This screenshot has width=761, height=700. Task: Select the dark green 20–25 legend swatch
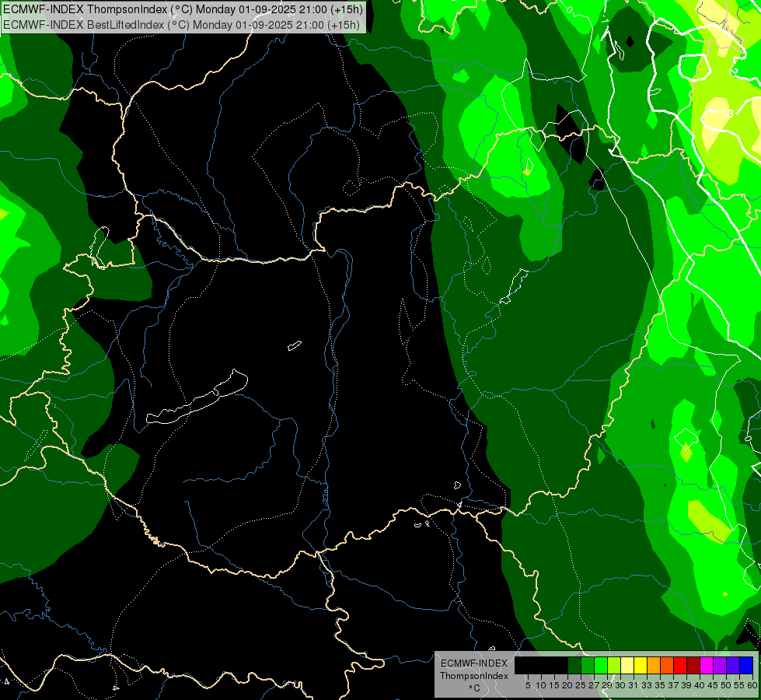pos(574,665)
